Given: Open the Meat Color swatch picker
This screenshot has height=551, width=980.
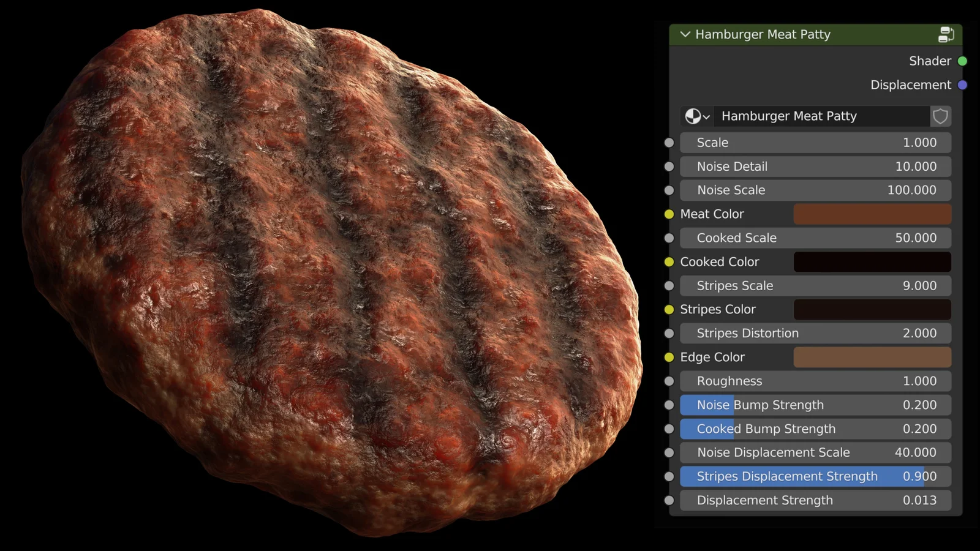Looking at the screenshot, I should 872,214.
